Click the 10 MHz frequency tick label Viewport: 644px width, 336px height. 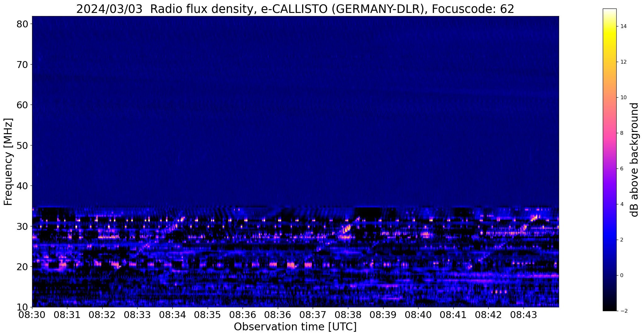23,307
